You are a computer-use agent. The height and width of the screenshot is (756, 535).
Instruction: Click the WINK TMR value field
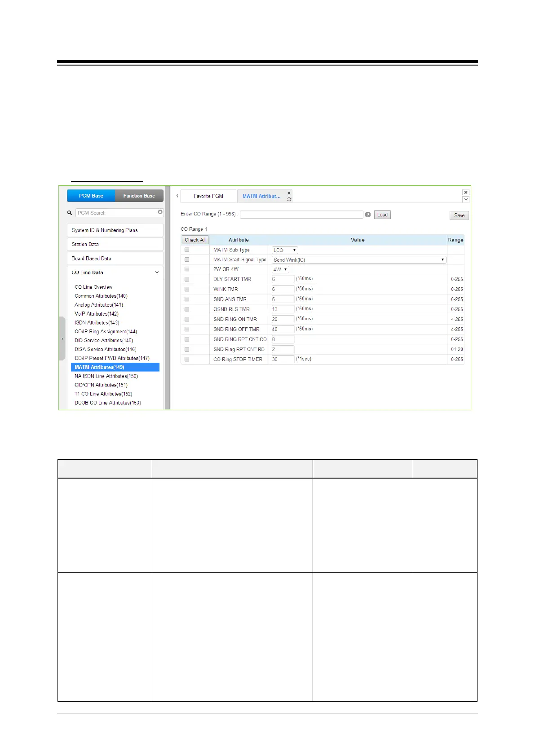[283, 289]
